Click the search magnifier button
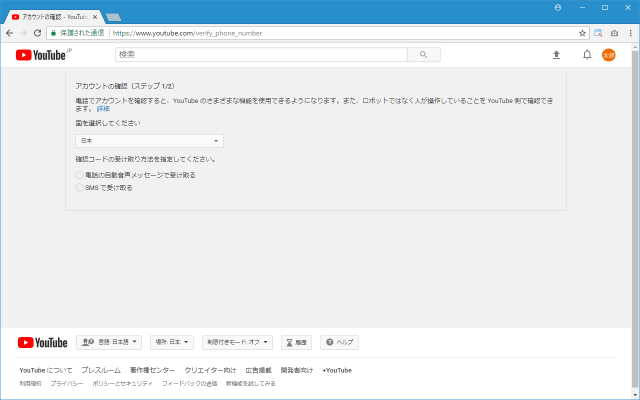Viewport: 640px width, 400px height. (424, 55)
